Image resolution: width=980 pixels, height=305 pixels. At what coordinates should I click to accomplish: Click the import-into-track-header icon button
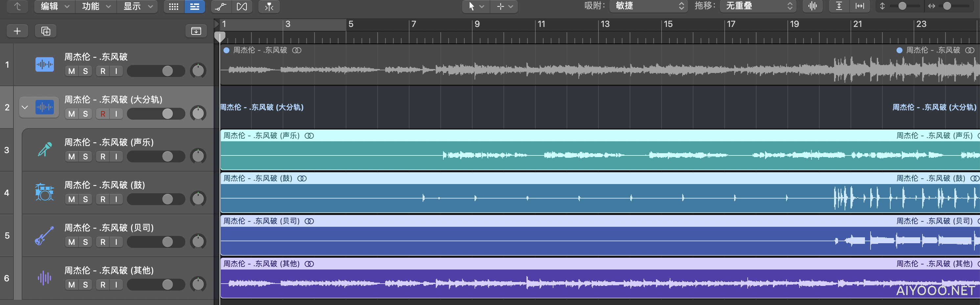click(196, 31)
